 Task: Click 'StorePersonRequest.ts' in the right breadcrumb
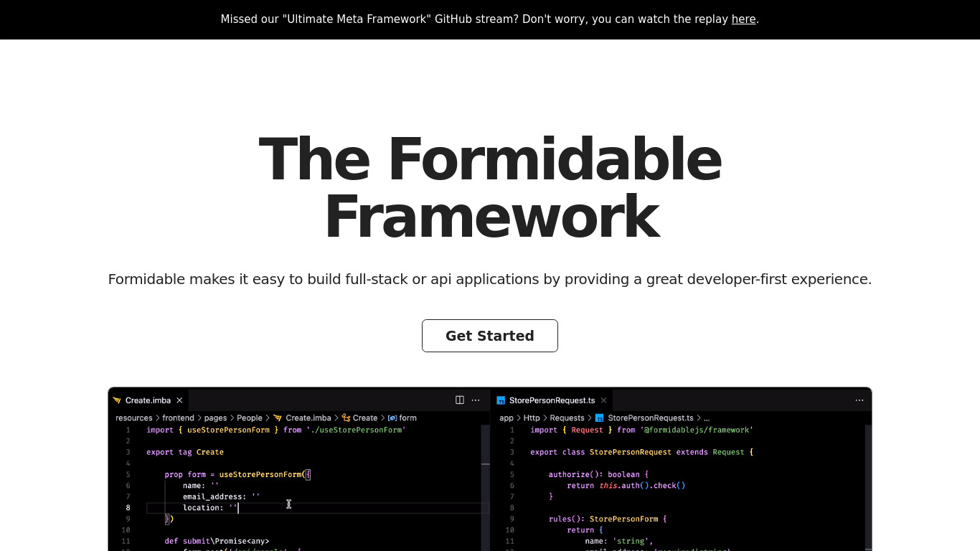[x=651, y=418]
